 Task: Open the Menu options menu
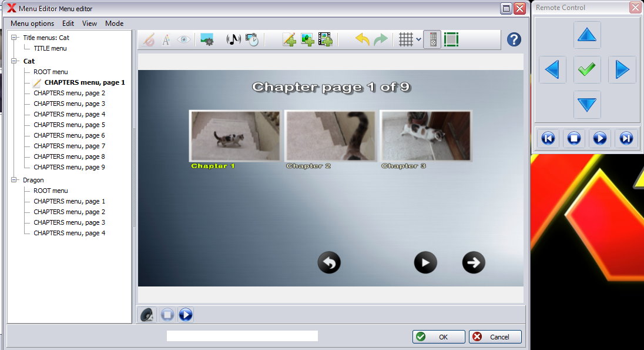(32, 24)
